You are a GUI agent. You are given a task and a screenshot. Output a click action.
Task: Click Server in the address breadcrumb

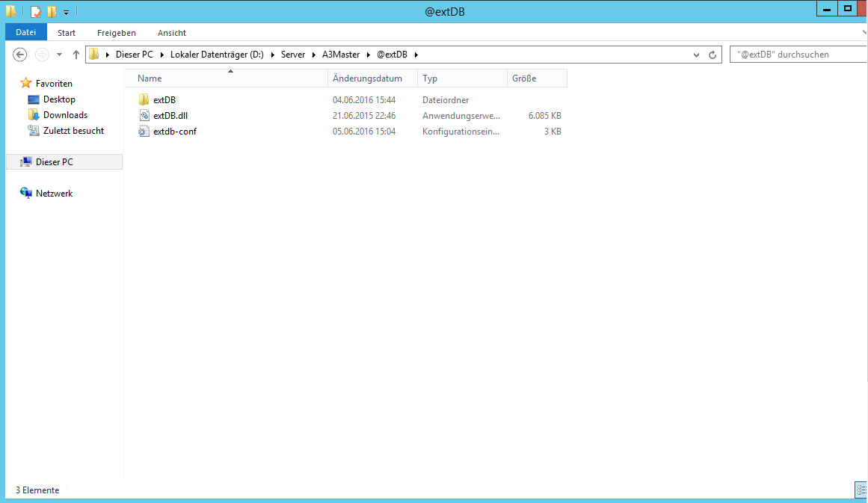[293, 55]
